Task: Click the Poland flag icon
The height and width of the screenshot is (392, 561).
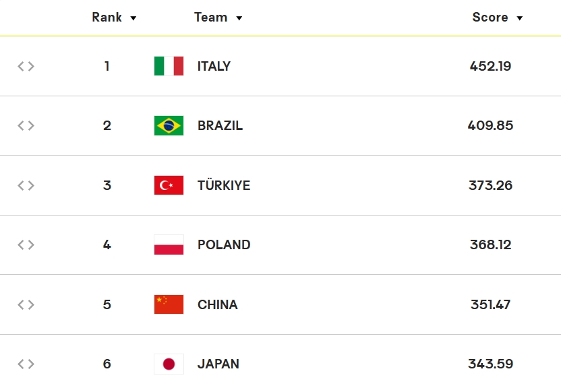Action: click(169, 245)
